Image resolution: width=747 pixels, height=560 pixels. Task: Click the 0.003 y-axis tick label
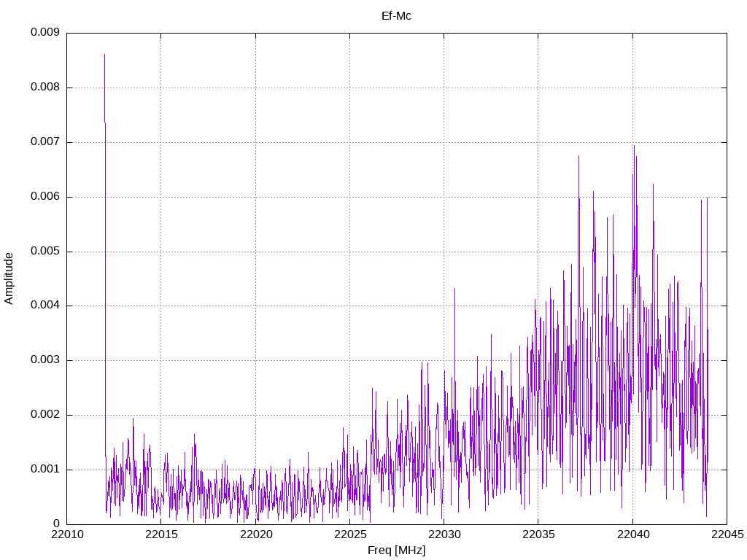coord(44,360)
